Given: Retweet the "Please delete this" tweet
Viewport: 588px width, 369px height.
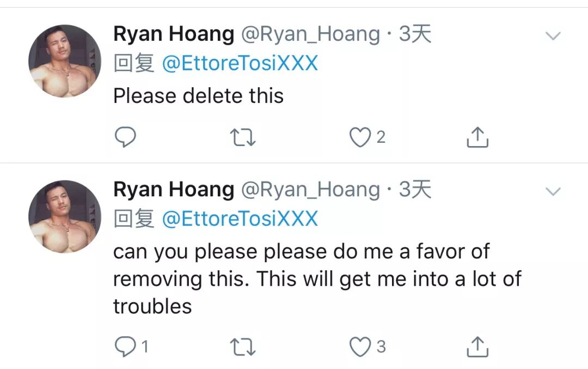Looking at the screenshot, I should click(x=242, y=137).
